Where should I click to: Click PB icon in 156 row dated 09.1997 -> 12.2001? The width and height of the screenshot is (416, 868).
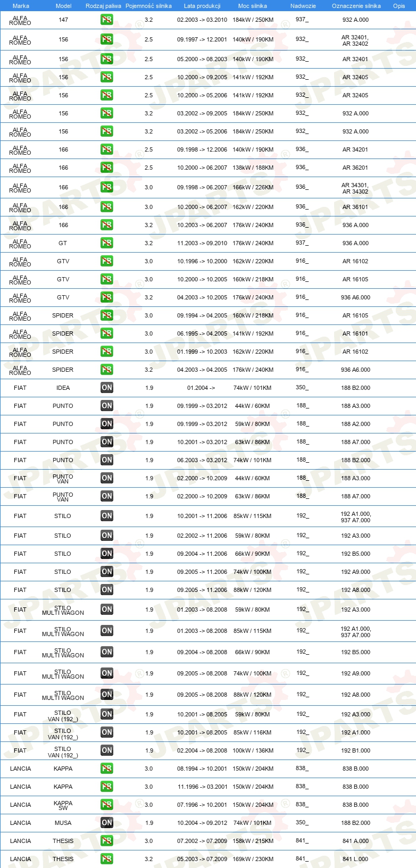107,39
